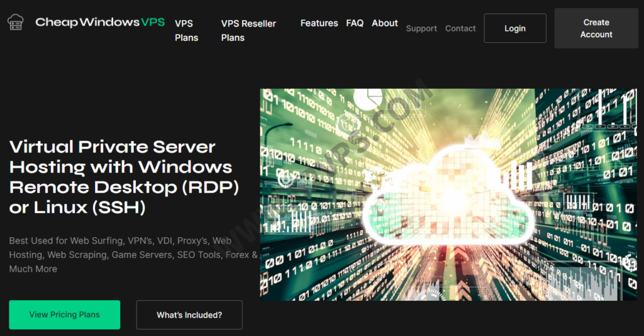Image resolution: width=644 pixels, height=336 pixels.
Task: Select the 'Best Used for Web Surfing' description
Action: [x=133, y=255]
